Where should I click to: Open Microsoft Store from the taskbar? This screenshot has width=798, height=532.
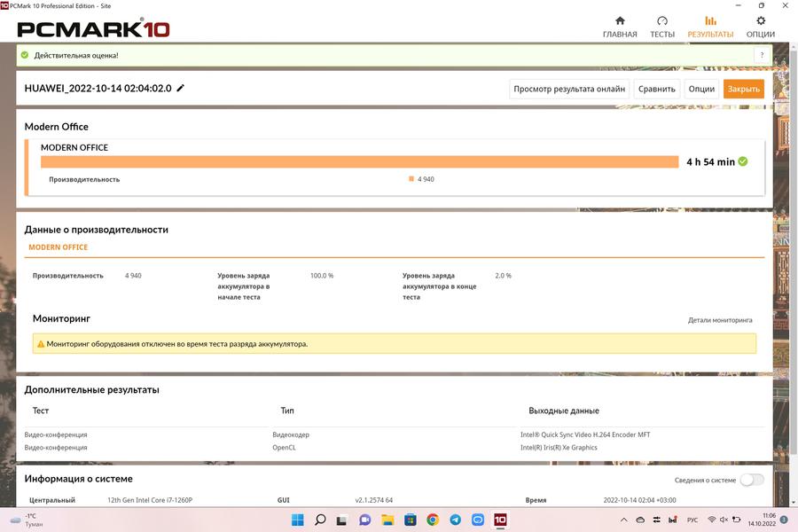tap(410, 520)
